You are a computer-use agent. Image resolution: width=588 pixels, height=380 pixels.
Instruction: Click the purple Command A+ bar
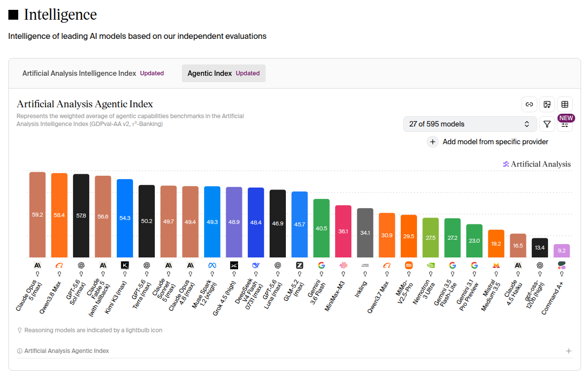coord(562,251)
